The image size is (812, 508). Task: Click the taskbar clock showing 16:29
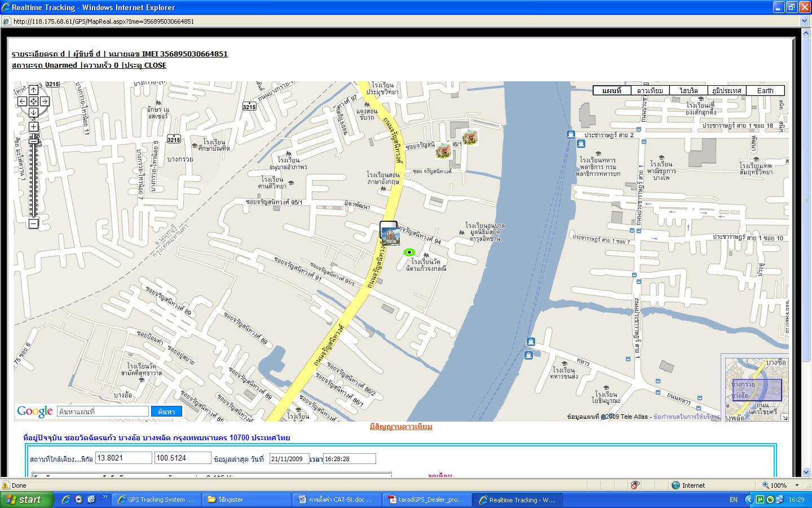[796, 500]
